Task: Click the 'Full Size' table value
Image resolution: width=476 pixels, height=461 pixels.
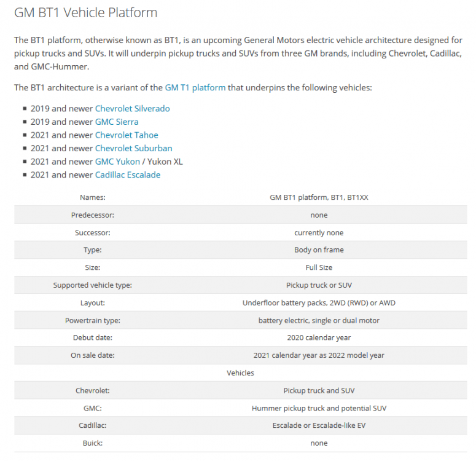Action: tap(319, 267)
